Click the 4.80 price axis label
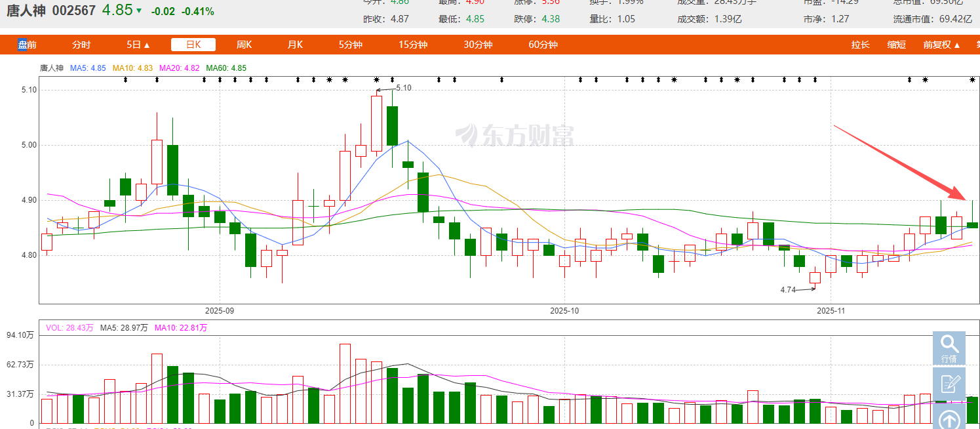 pos(29,255)
